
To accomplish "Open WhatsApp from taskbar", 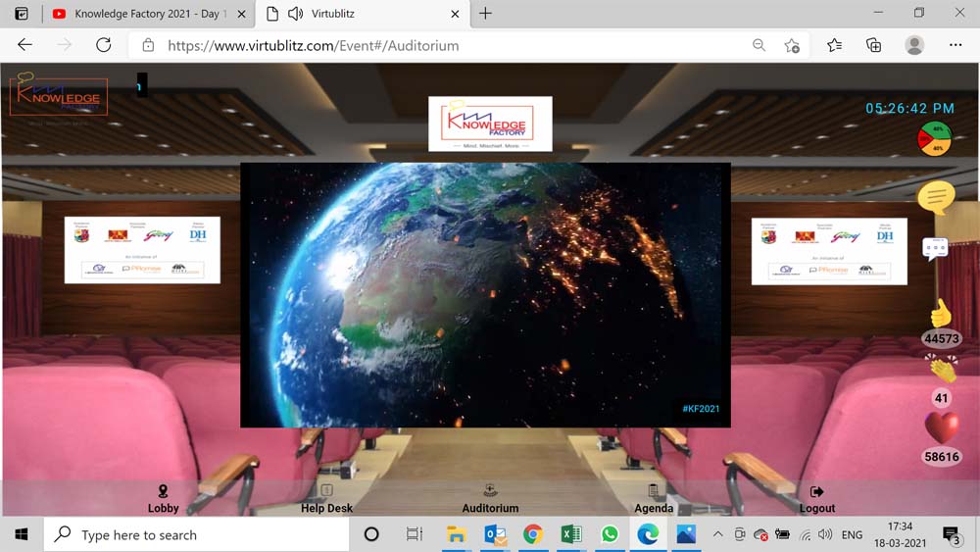I will click(610, 534).
